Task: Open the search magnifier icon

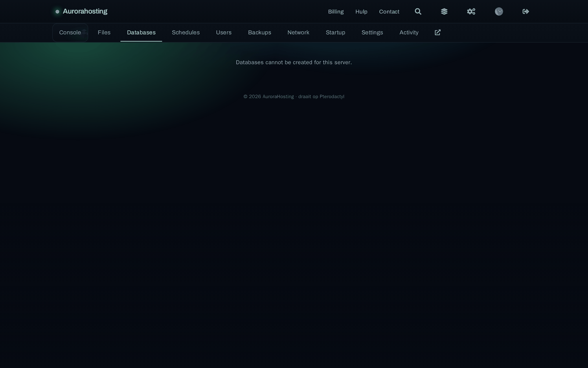Action: click(x=418, y=11)
